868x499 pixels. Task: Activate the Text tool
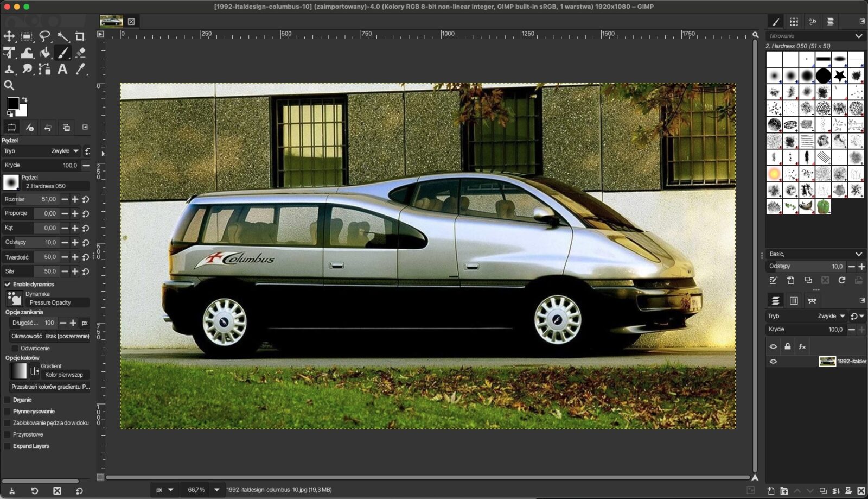(x=63, y=69)
